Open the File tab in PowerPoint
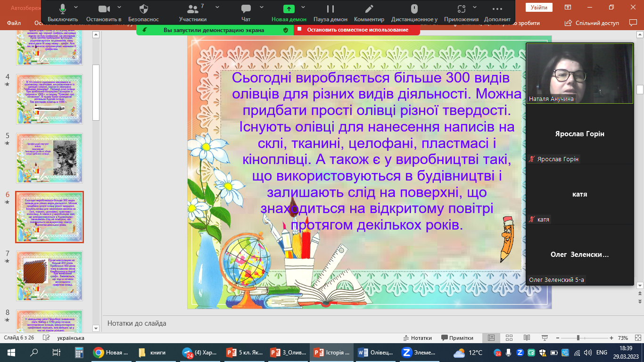The height and width of the screenshot is (362, 644). pyautogui.click(x=14, y=23)
